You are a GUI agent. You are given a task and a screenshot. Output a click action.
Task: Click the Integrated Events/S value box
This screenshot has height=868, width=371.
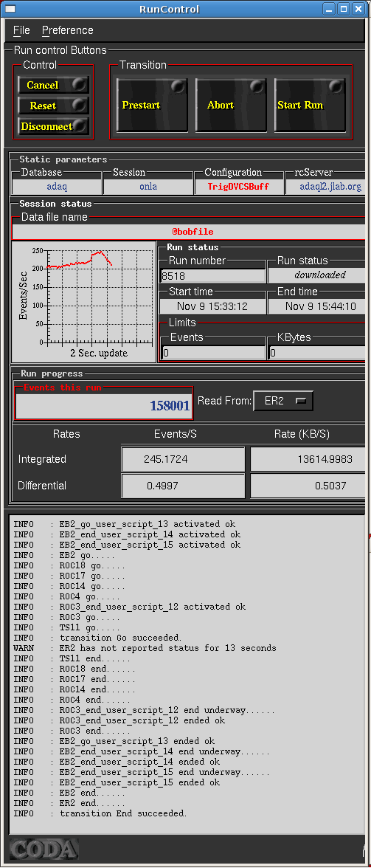click(183, 459)
